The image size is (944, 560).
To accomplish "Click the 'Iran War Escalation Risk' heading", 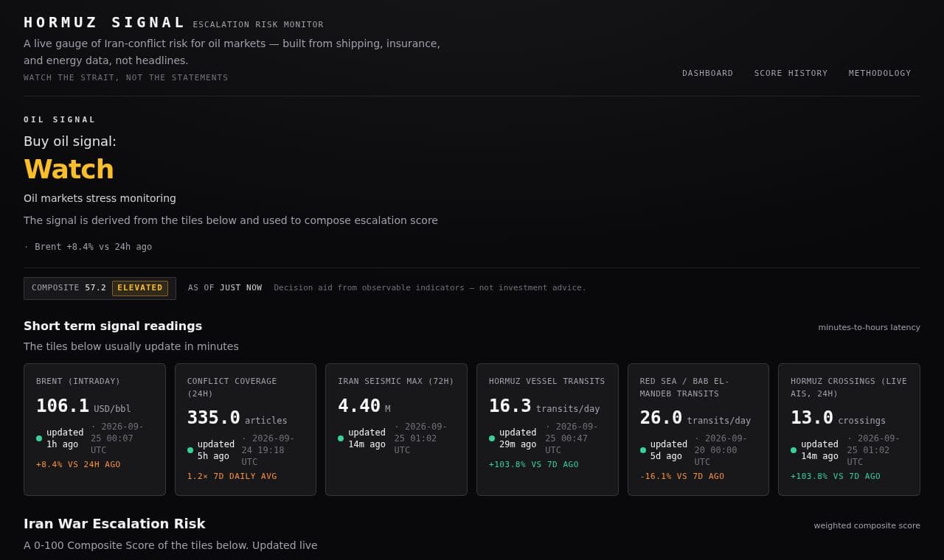I will [x=114, y=524].
